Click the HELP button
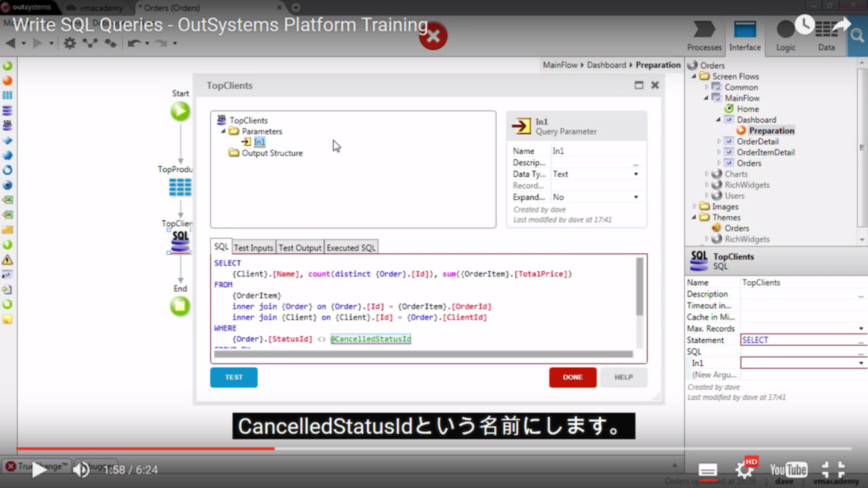868x488 pixels. [x=624, y=377]
